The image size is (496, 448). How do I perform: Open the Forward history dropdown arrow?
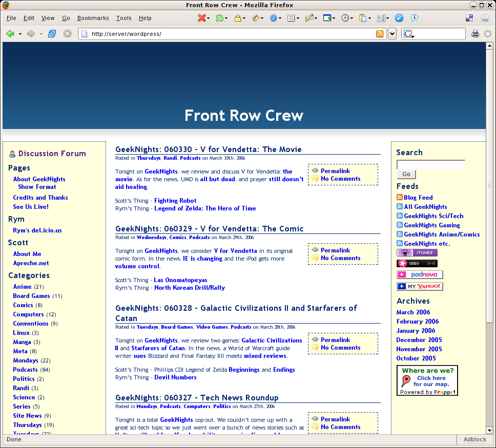click(x=41, y=34)
